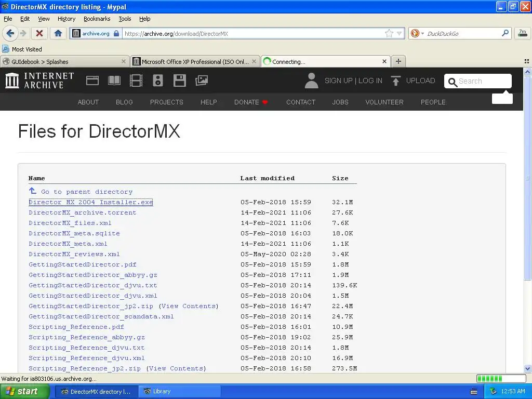
Task: Click the Internet Archive logo
Action: click(39, 81)
